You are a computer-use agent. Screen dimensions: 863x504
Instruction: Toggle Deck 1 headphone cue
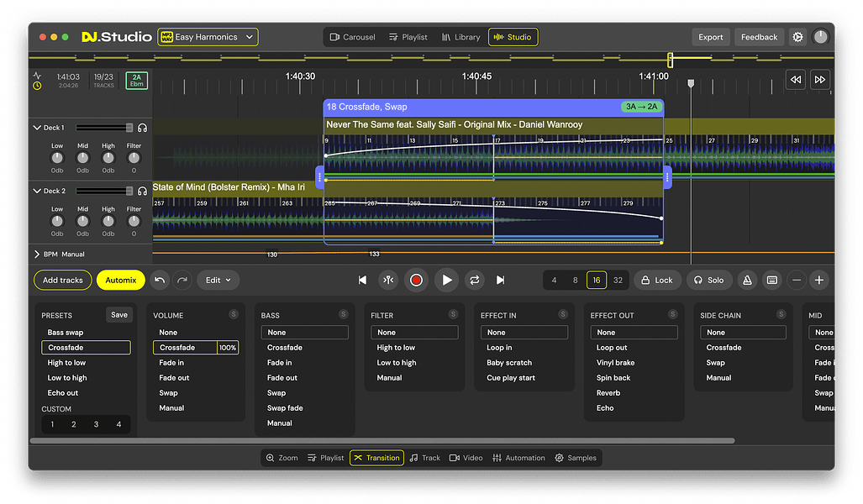pyautogui.click(x=143, y=128)
